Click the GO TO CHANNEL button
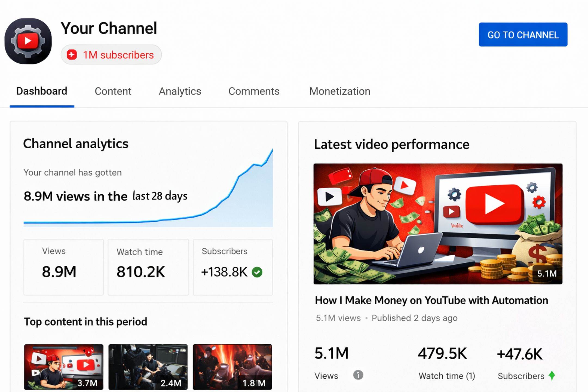 [523, 35]
